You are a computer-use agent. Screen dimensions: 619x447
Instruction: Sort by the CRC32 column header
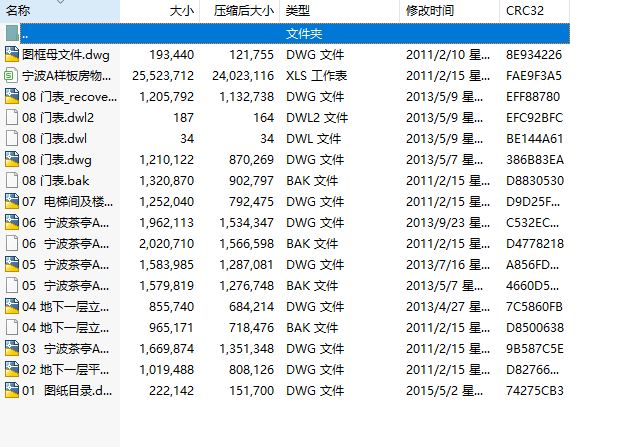tap(526, 11)
